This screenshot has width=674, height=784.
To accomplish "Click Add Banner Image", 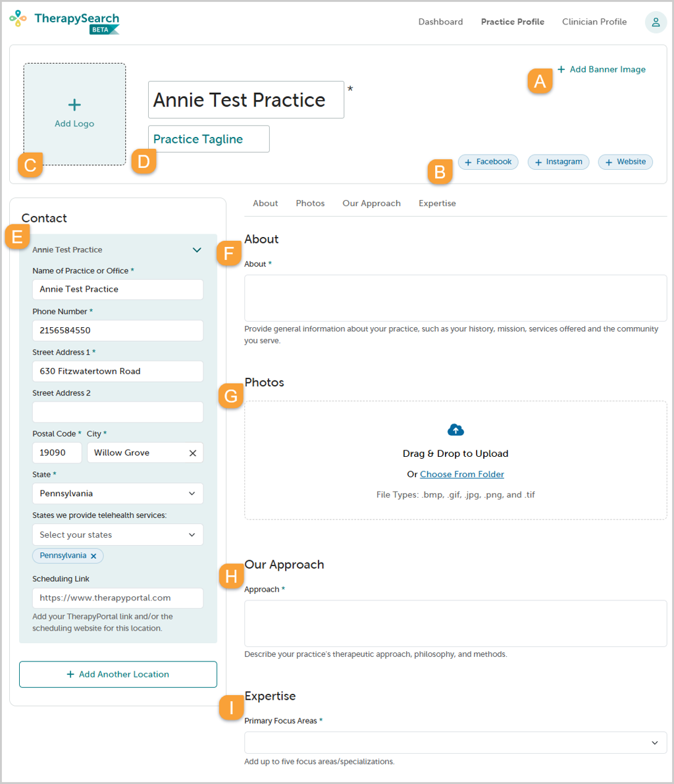I will pos(602,70).
